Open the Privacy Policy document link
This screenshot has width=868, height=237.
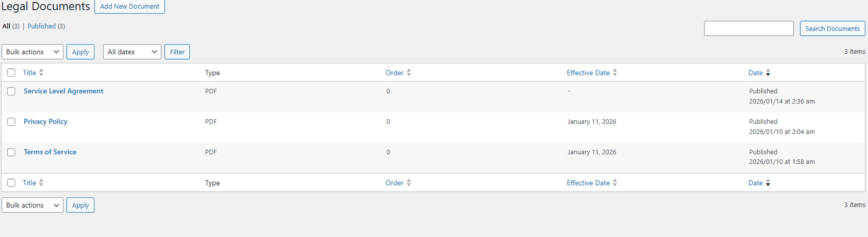click(46, 121)
